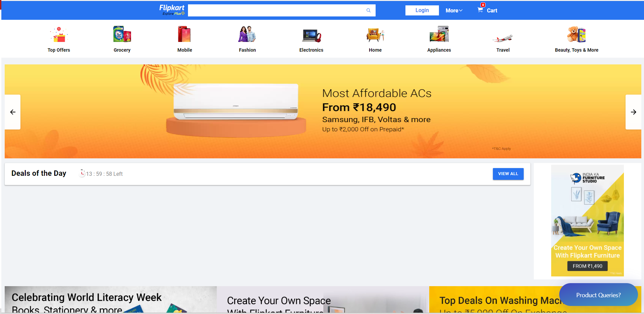Image resolution: width=644 pixels, height=314 pixels.
Task: Open the shopping cart icon
Action: (480, 10)
